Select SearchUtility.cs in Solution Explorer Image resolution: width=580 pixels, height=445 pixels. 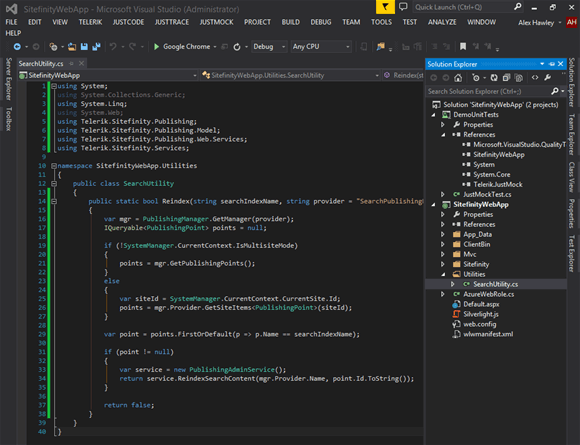(496, 284)
